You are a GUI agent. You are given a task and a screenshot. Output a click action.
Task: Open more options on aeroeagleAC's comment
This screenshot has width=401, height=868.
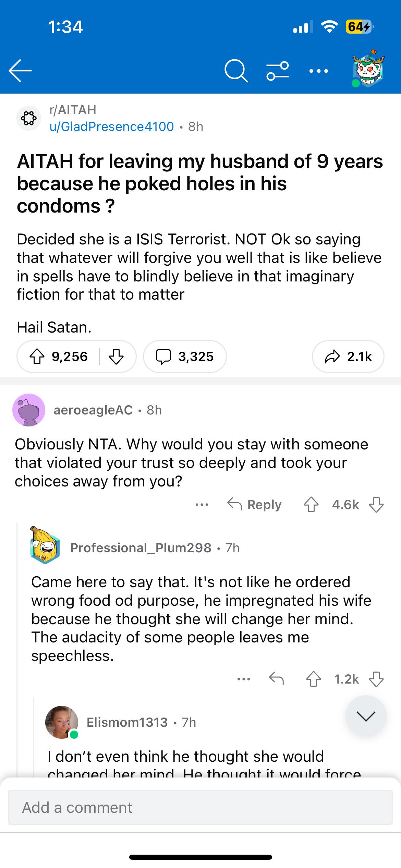[x=202, y=505]
